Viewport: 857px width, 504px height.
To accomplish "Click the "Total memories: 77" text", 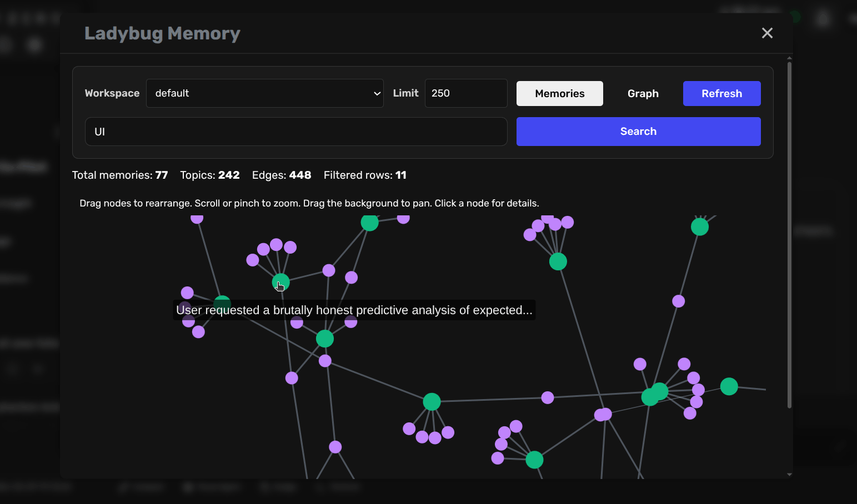I will tap(120, 175).
